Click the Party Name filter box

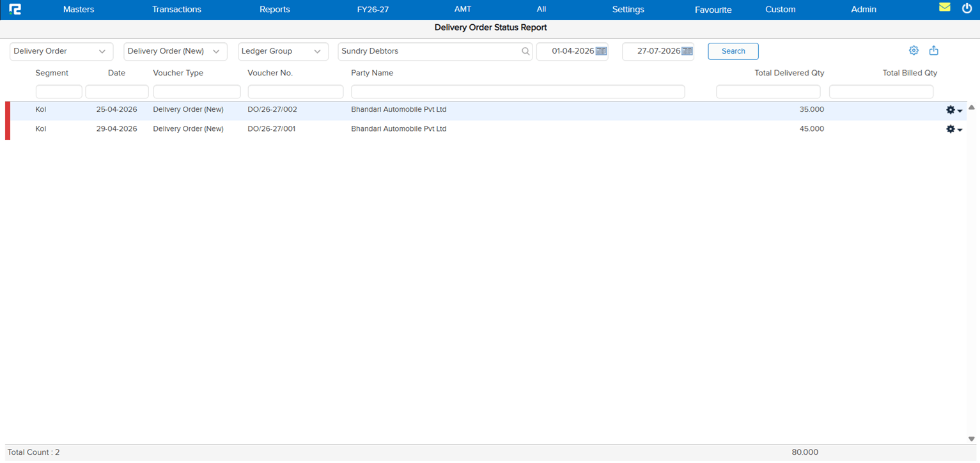point(518,92)
